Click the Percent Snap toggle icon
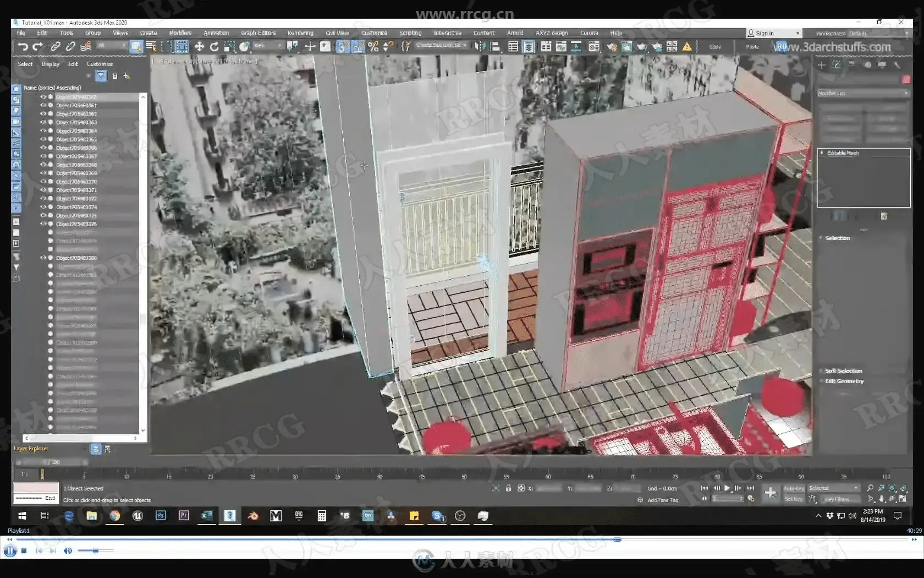Image resolution: width=924 pixels, height=578 pixels. pyautogui.click(x=373, y=47)
